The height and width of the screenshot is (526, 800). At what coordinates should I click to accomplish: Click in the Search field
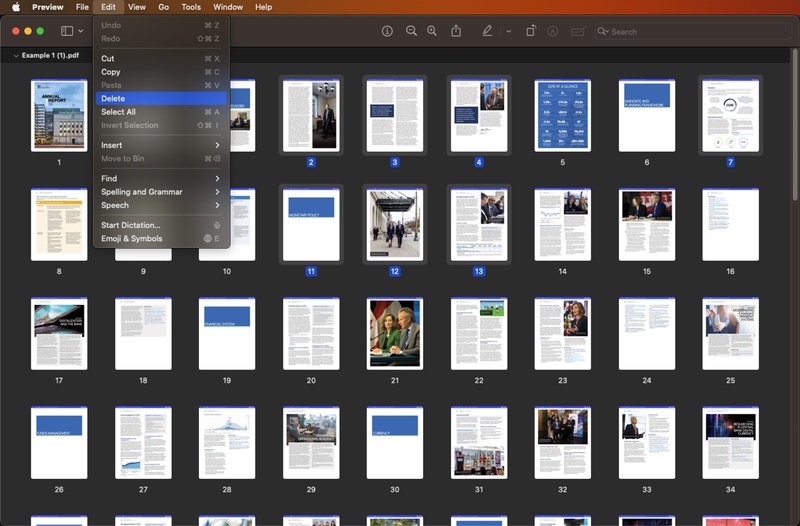coord(692,31)
